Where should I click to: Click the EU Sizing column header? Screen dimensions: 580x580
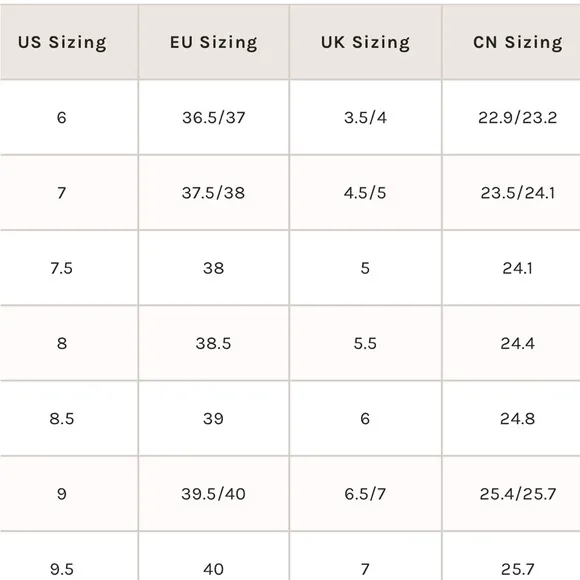[x=214, y=42]
